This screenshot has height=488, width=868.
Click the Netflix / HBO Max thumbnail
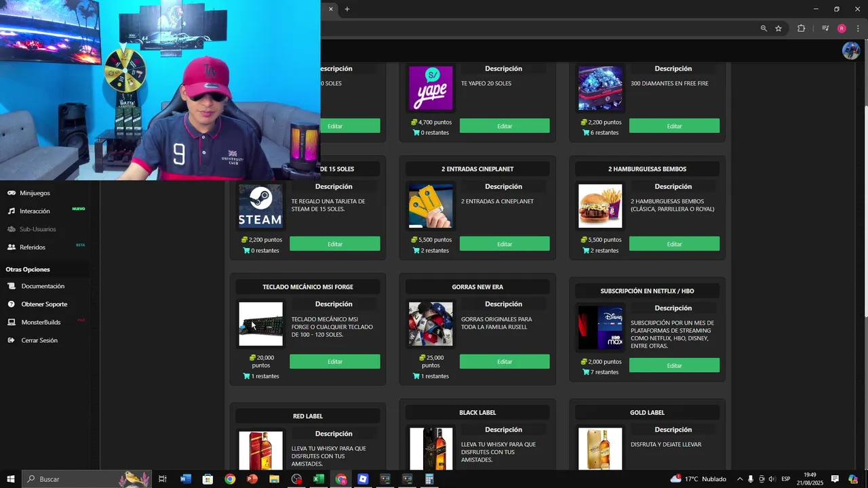tap(600, 328)
